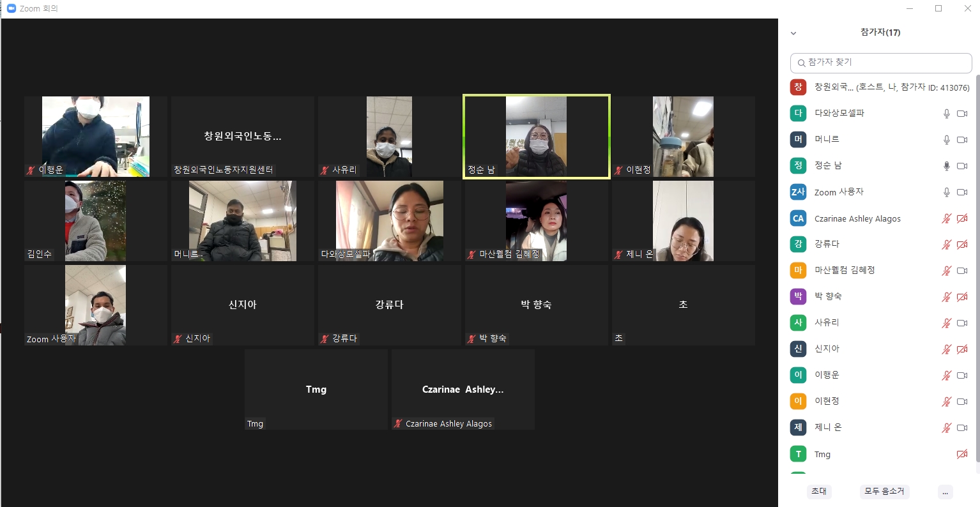Viewport: 980px width, 507px height.
Task: Select 창원외국인노동자지원센터 video tile
Action: point(243,137)
